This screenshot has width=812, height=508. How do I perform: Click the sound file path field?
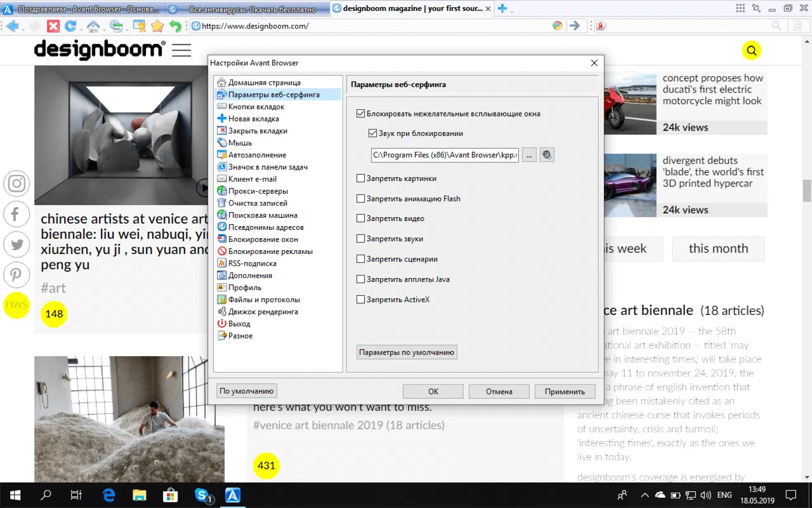tap(445, 154)
